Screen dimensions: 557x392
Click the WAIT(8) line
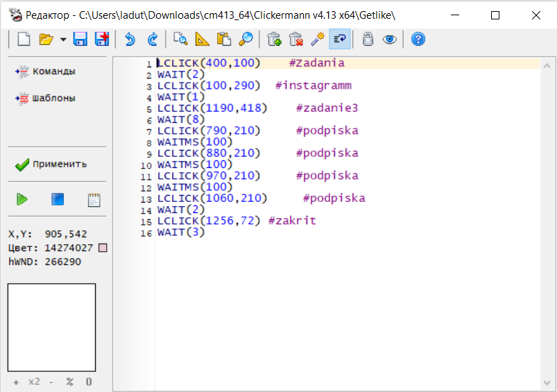181,119
